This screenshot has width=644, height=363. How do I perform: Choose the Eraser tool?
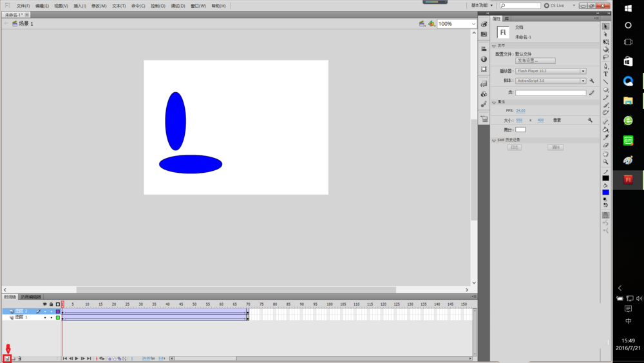point(605,146)
